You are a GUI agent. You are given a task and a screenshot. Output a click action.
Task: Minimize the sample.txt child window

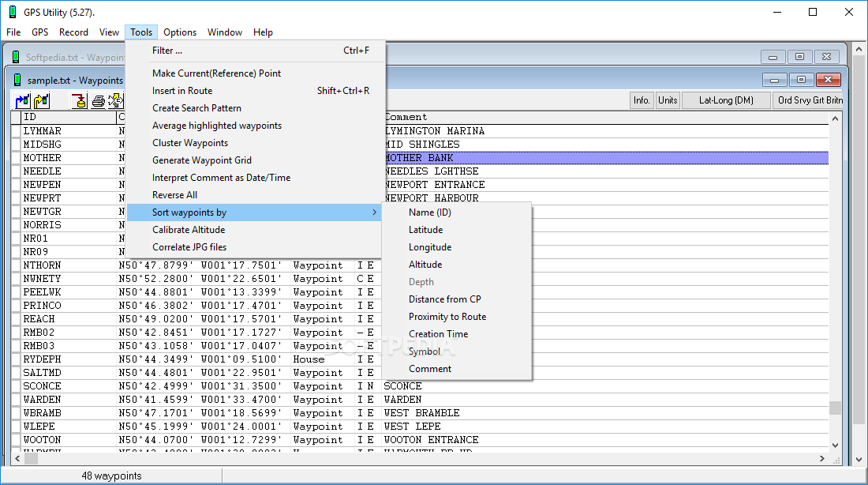coord(774,80)
